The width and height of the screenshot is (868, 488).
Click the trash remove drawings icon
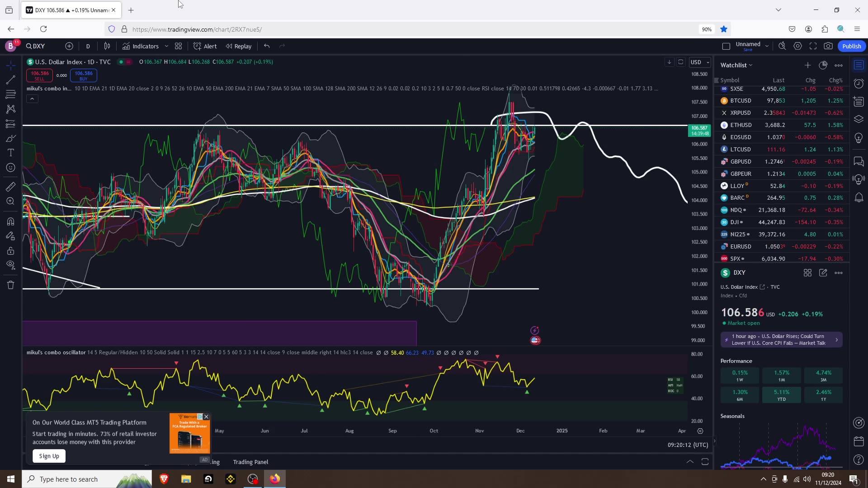tap(10, 285)
